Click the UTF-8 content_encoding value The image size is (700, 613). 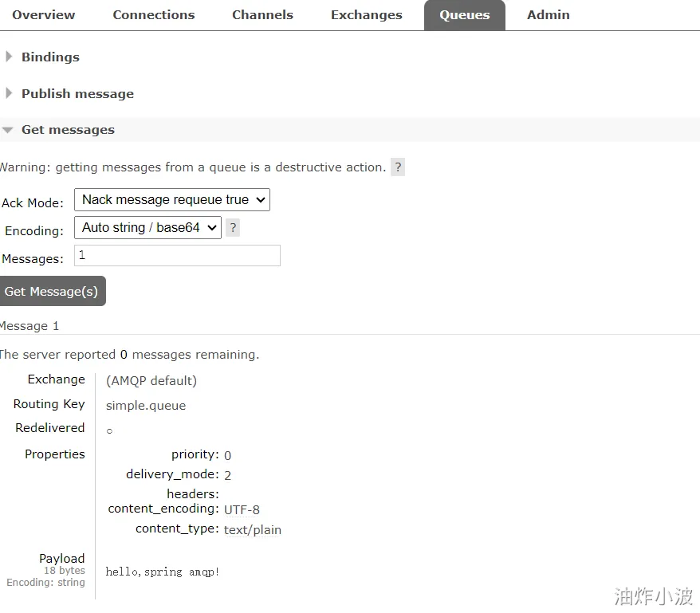tap(242, 509)
